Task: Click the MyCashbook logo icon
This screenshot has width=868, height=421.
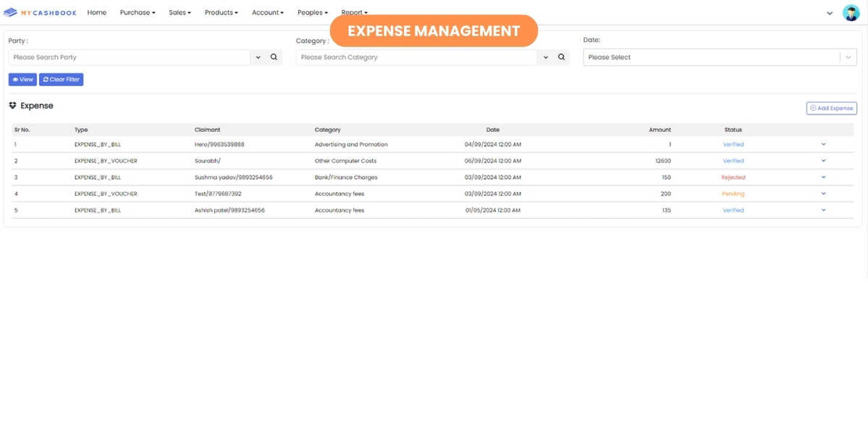Action: 10,12
